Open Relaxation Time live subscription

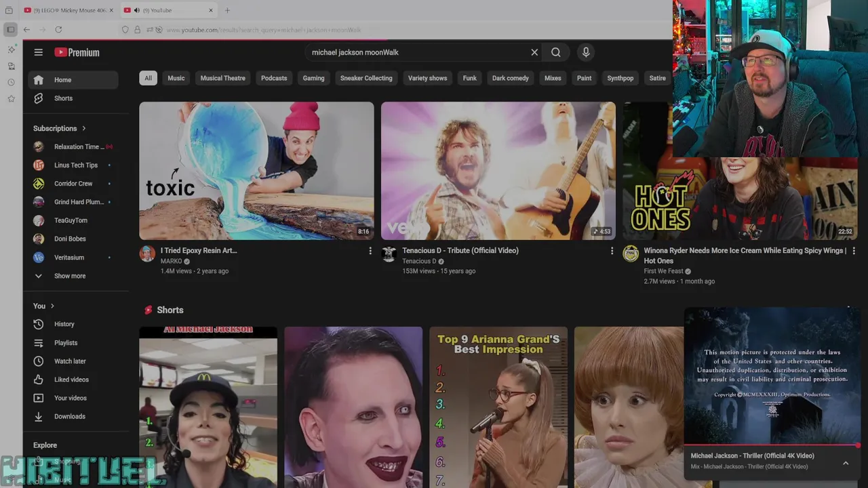[73, 146]
